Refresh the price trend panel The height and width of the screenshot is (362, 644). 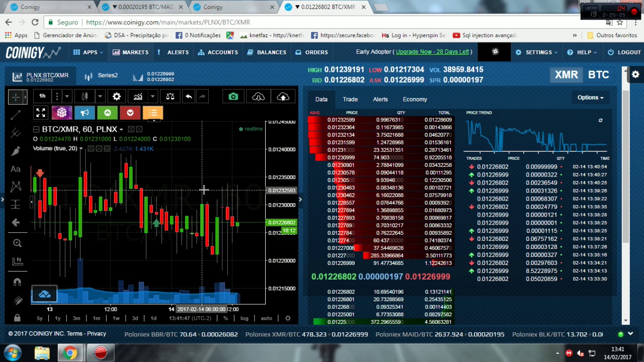click(x=600, y=121)
